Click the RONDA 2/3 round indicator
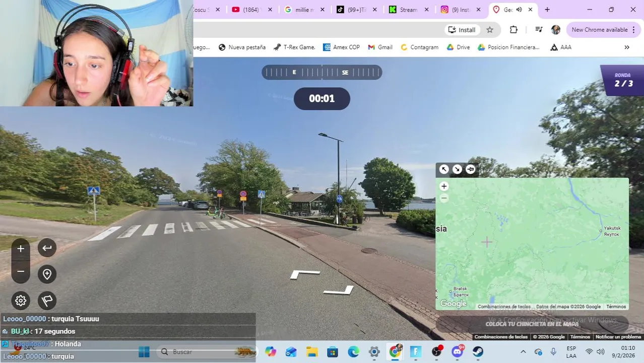Screen dimensions: 644x363 623,80
